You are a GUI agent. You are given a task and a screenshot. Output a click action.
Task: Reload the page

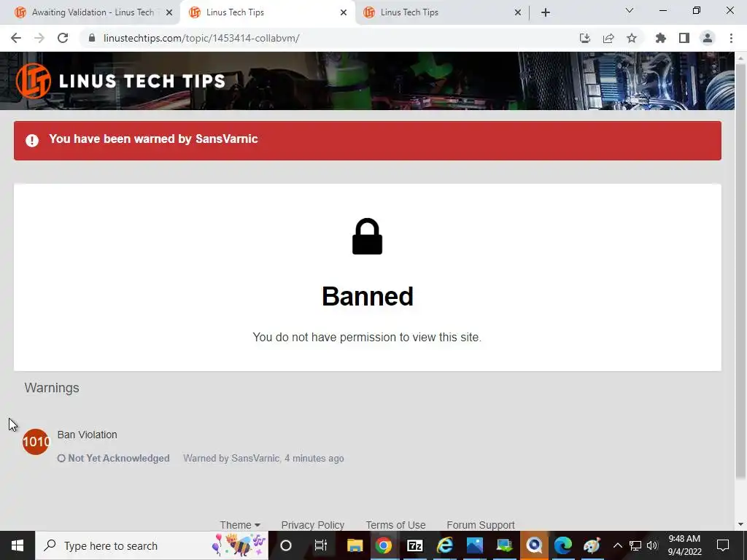(x=63, y=38)
